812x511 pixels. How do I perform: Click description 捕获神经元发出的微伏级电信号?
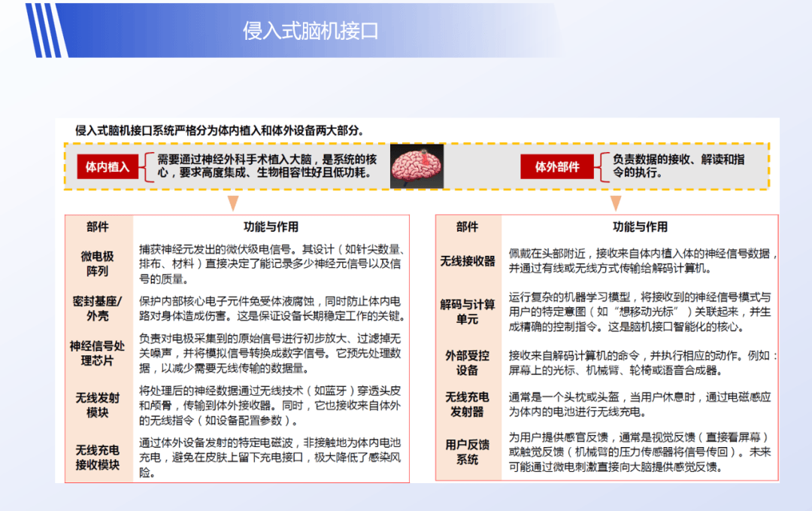271,264
